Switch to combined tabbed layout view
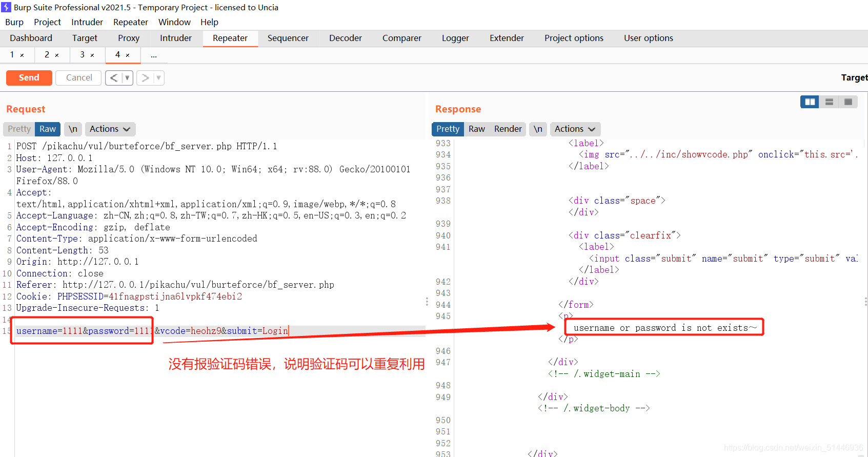This screenshot has width=868, height=457. coord(848,102)
